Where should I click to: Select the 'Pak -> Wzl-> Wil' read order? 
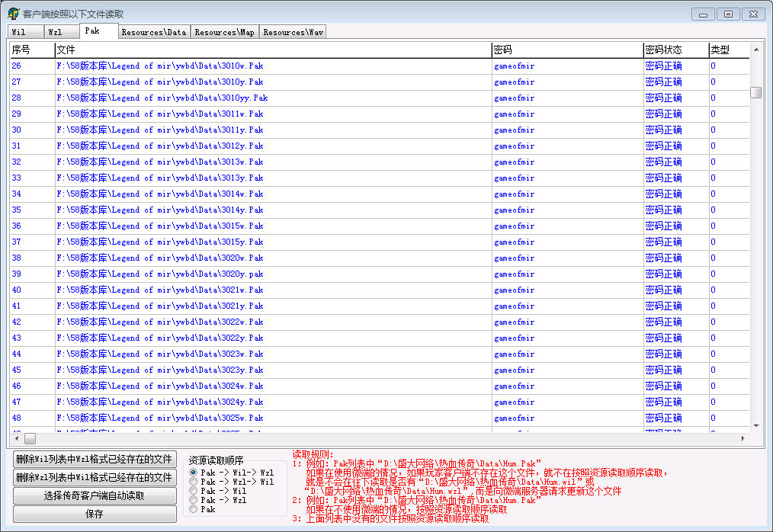click(194, 482)
